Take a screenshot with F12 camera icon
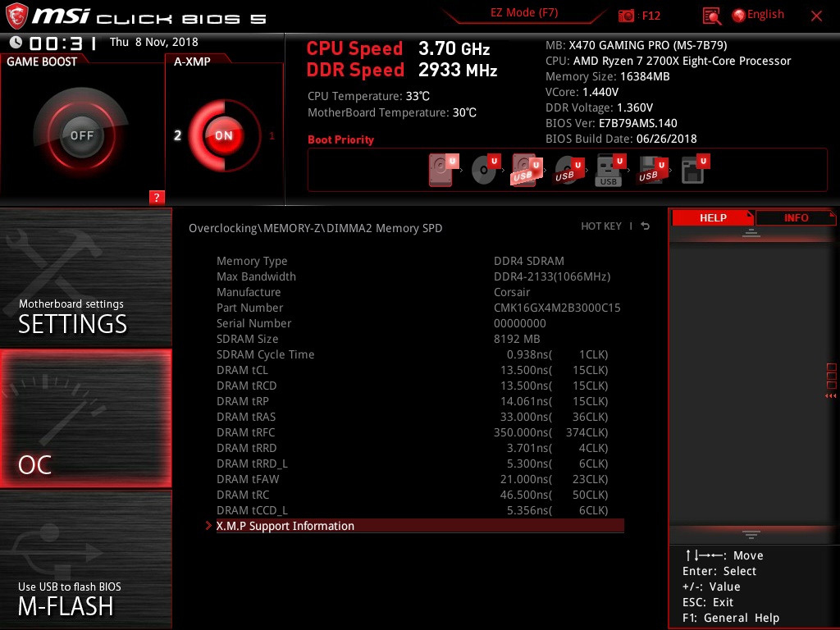The height and width of the screenshot is (630, 840). 626,16
